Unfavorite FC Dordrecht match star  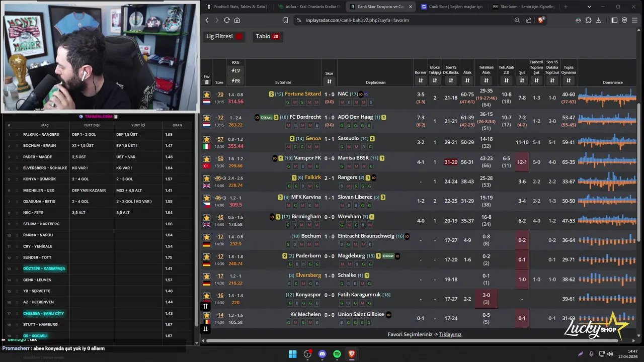click(x=206, y=118)
